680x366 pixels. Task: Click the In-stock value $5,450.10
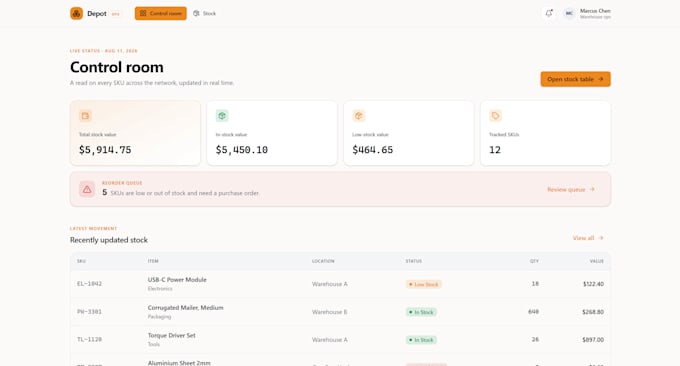tap(242, 150)
